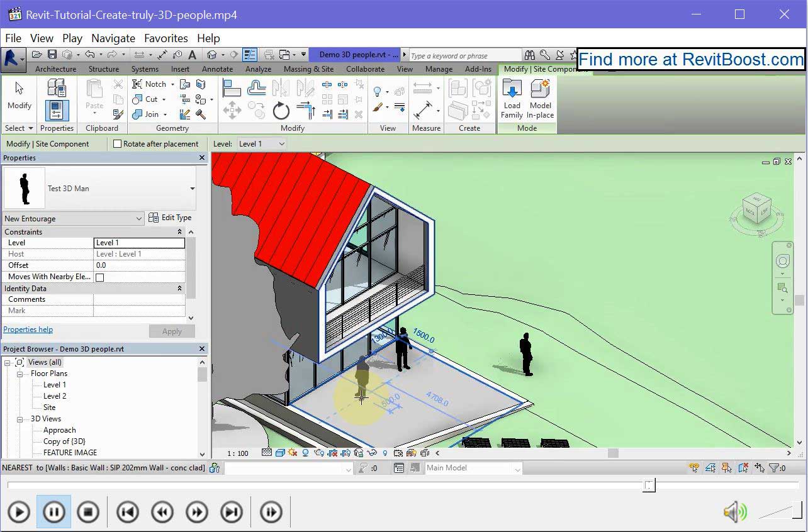The image size is (808, 532).
Task: Select the Approach 3D view
Action: (x=59, y=430)
